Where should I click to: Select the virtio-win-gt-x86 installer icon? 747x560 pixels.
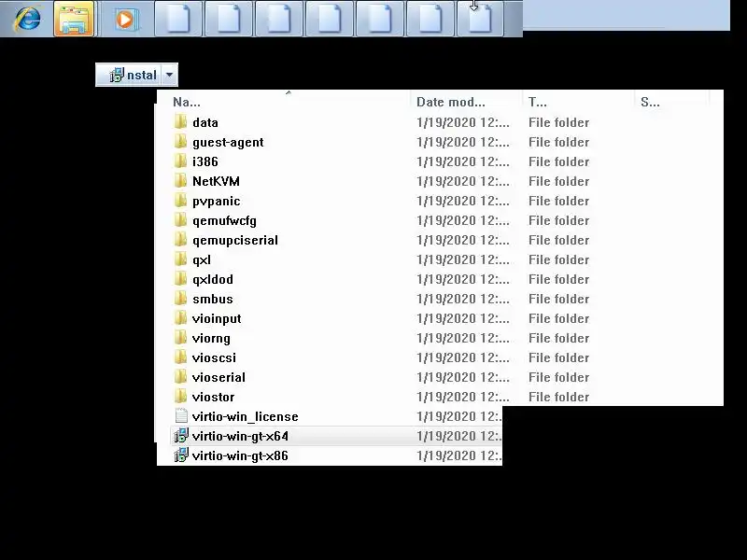pyautogui.click(x=180, y=455)
